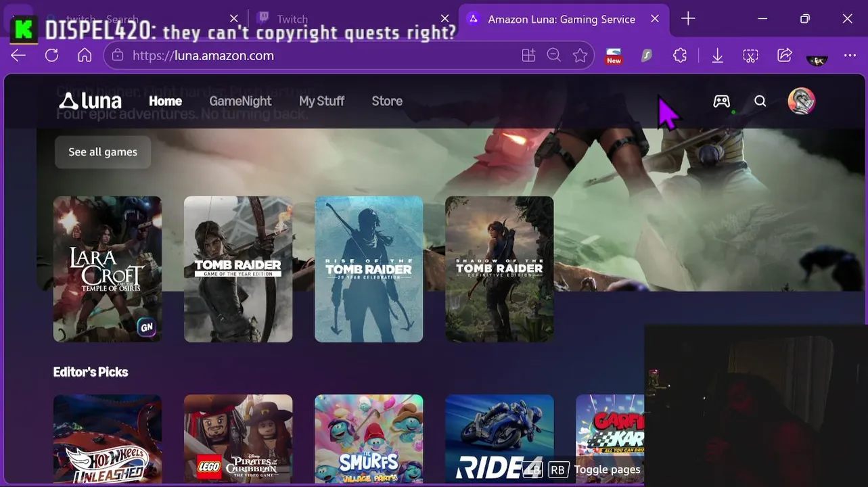868x487 pixels.
Task: Open a new browser tab
Action: 688,19
